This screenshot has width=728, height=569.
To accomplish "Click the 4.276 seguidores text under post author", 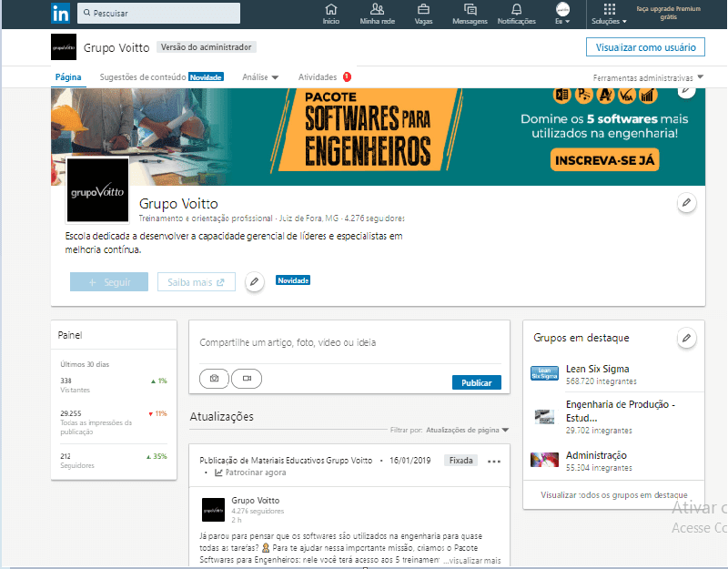I will 258,511.
